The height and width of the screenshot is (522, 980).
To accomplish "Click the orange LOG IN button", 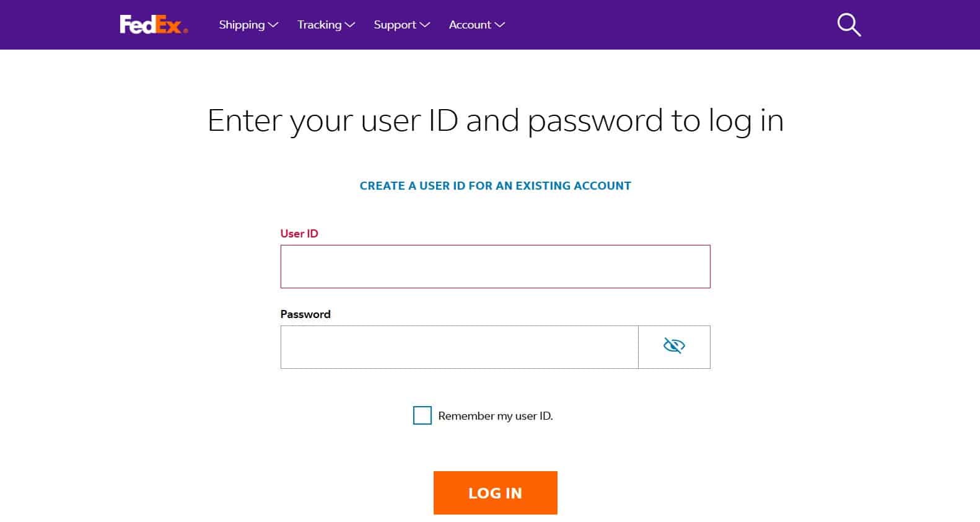I will coord(496,493).
